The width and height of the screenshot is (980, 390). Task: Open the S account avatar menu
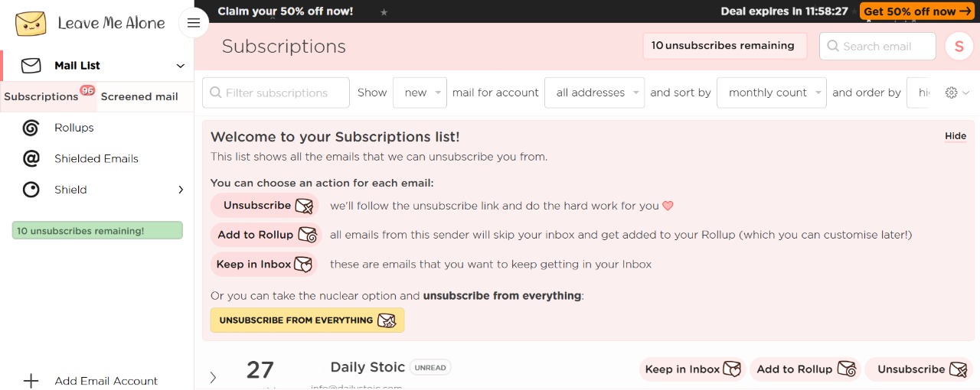(959, 46)
